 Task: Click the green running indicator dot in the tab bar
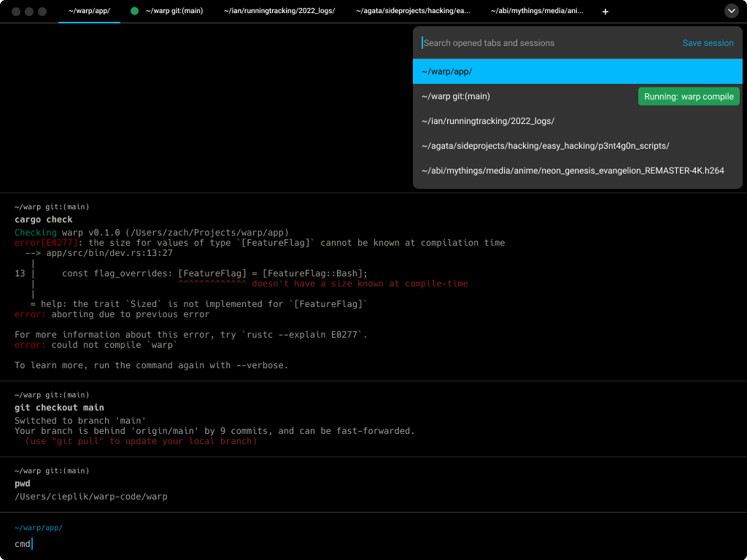pos(134,12)
